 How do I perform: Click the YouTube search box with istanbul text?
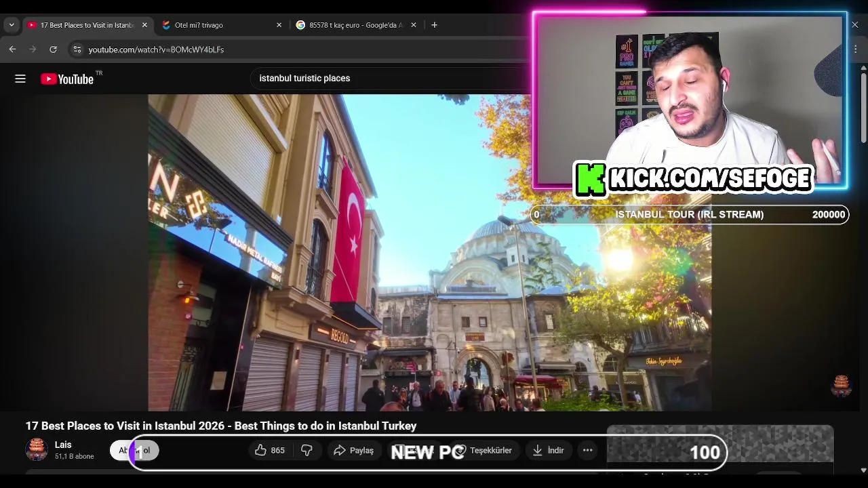[390, 79]
